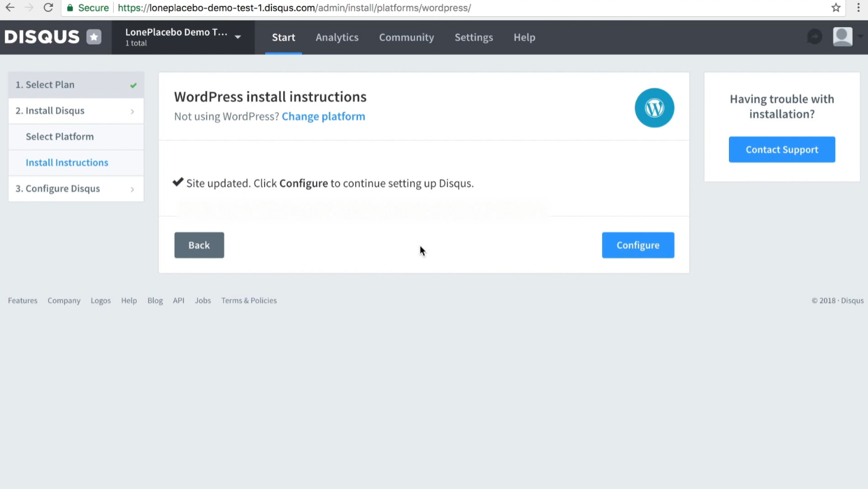Viewport: 868px width, 489px height.
Task: Open the Terms & Policies footer link
Action: pos(249,301)
